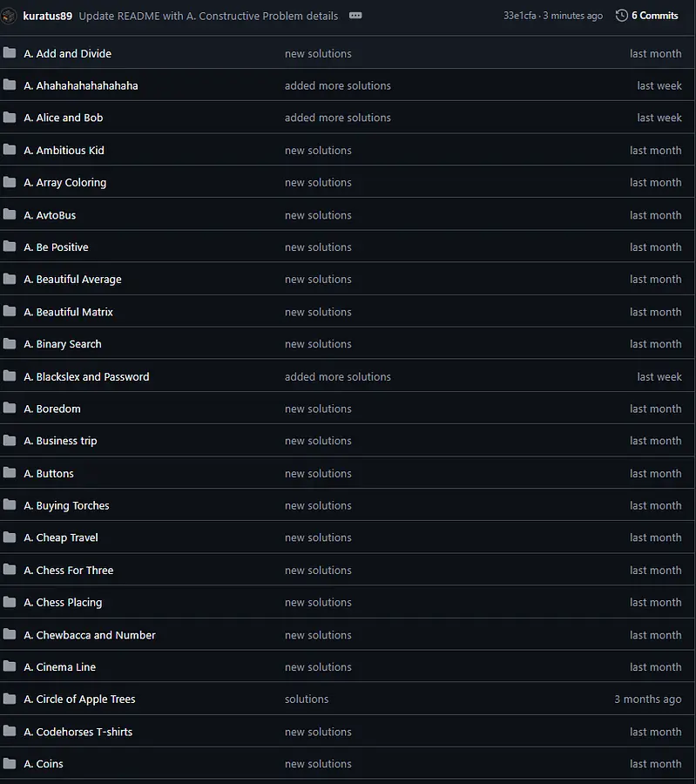
Task: Navigate into A. Blackslex and Password folder
Action: coord(86,376)
